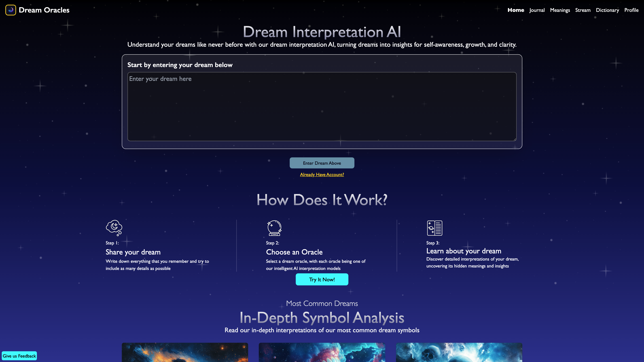644x362 pixels.
Task: Click the Give us Feedback button
Action: point(19,356)
